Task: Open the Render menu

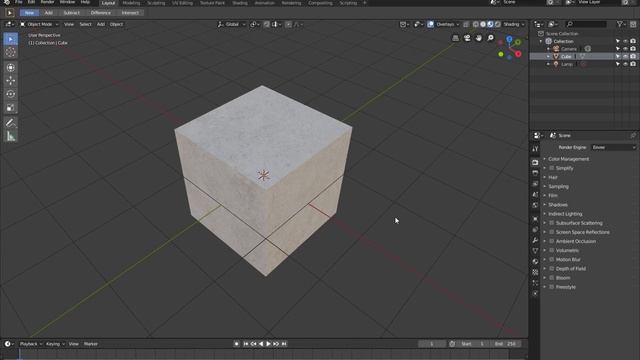Action: coord(47,2)
